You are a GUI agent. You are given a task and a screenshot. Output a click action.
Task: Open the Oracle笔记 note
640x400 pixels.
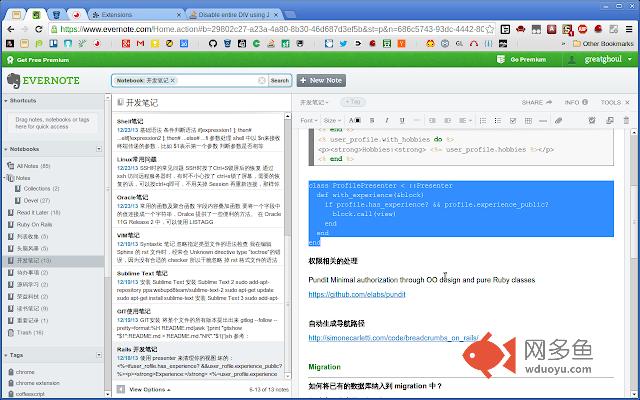[x=199, y=209]
